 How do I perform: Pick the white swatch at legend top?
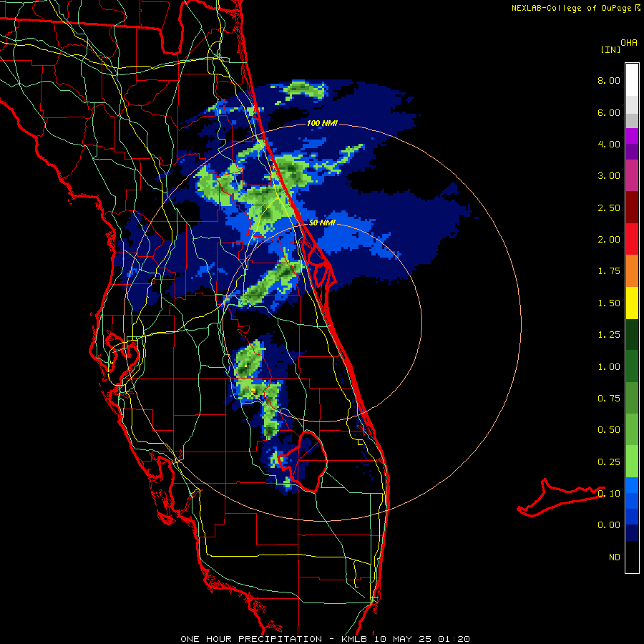pos(632,79)
